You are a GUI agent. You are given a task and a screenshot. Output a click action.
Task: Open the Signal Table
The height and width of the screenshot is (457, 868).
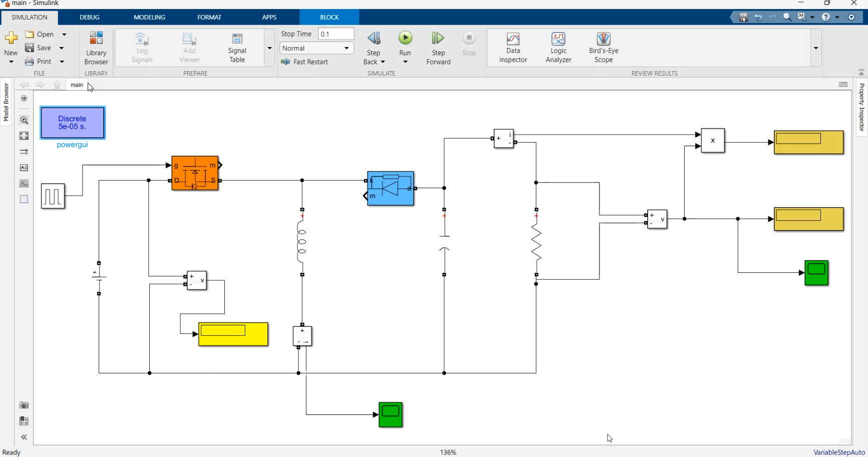click(237, 48)
